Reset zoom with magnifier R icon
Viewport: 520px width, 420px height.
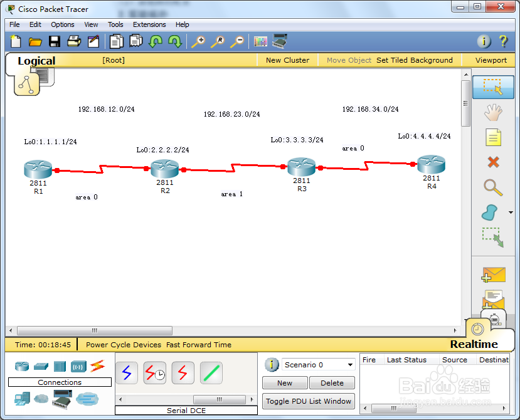point(218,42)
